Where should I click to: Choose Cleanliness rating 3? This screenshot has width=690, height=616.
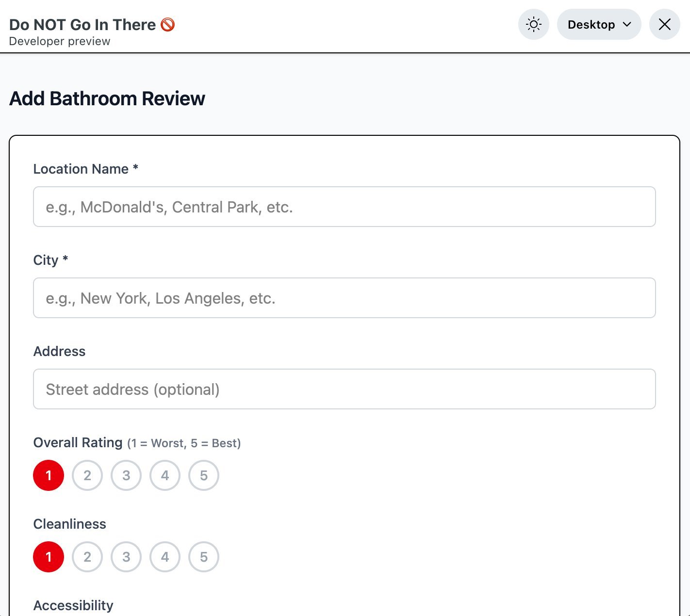pos(126,557)
